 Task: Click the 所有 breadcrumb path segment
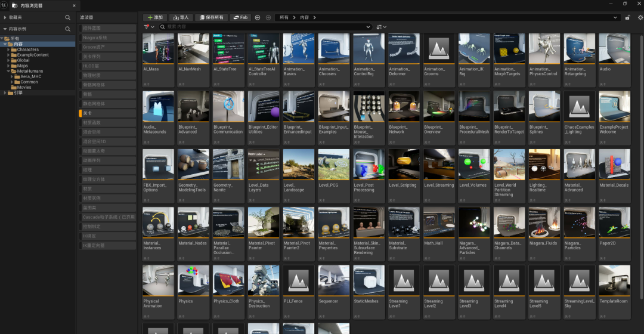click(284, 18)
